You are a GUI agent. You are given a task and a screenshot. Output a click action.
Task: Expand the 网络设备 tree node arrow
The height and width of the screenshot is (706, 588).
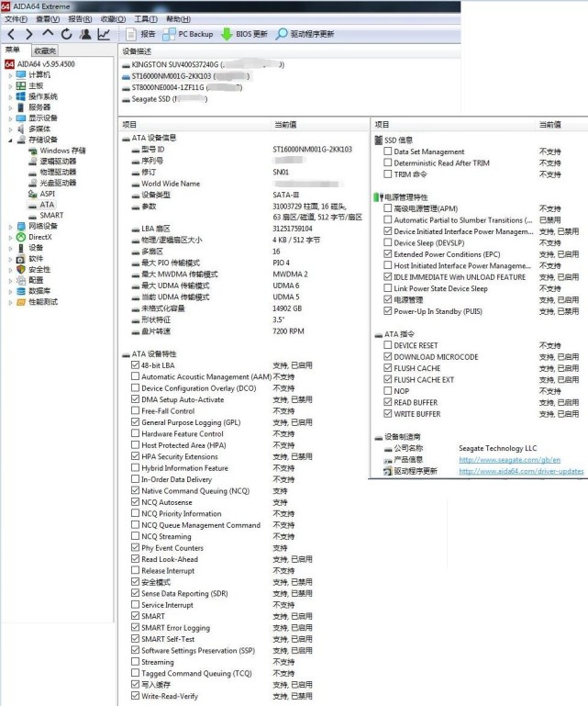click(x=10, y=227)
